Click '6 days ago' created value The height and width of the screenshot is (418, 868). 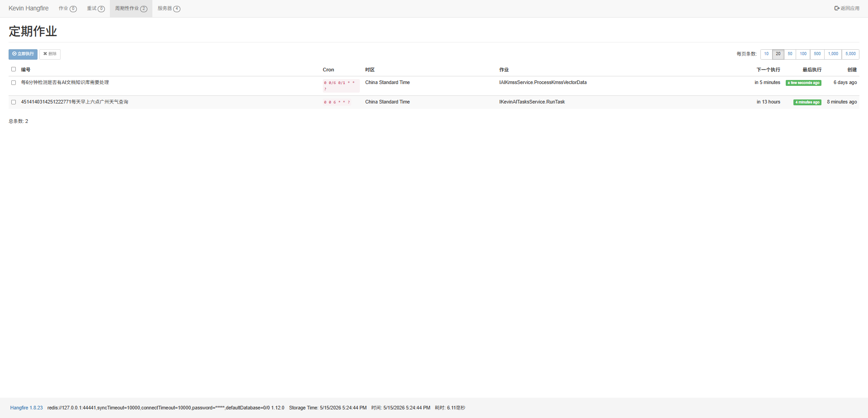coord(845,83)
